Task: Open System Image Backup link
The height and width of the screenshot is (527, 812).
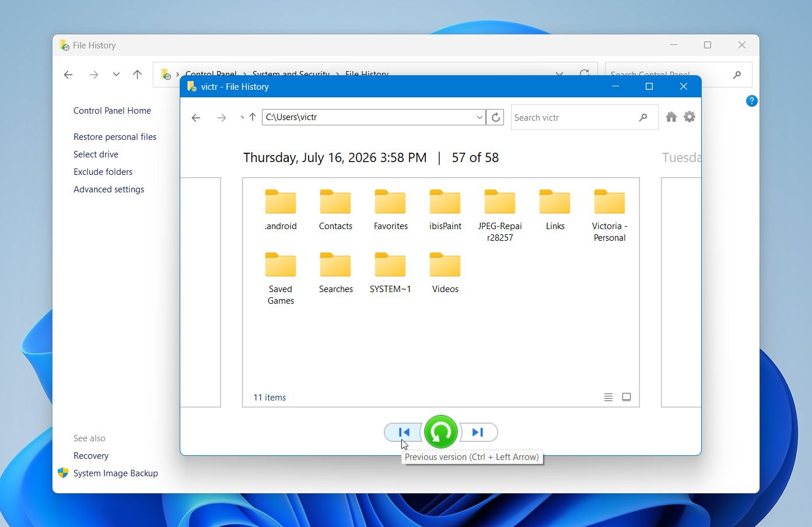Action: coord(116,473)
